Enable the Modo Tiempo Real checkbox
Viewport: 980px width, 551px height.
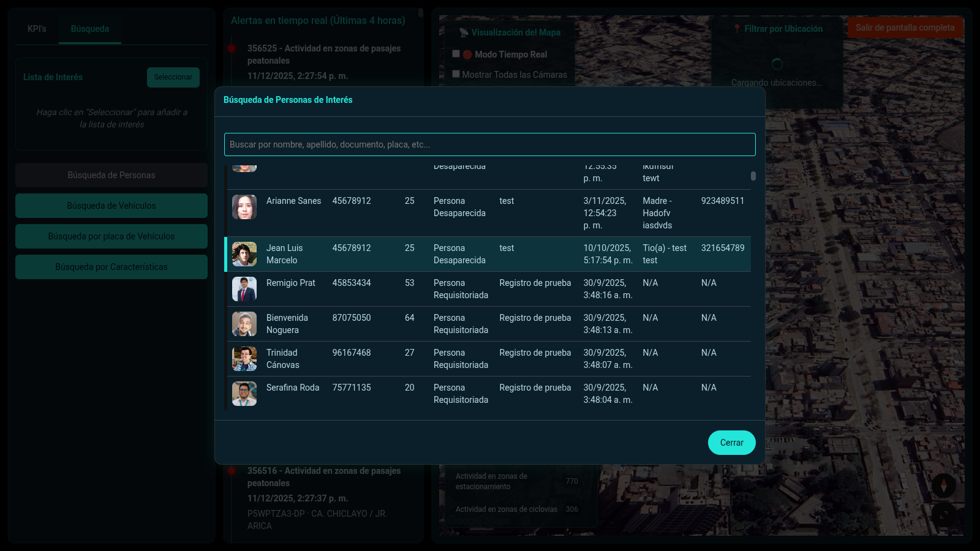pyautogui.click(x=456, y=54)
